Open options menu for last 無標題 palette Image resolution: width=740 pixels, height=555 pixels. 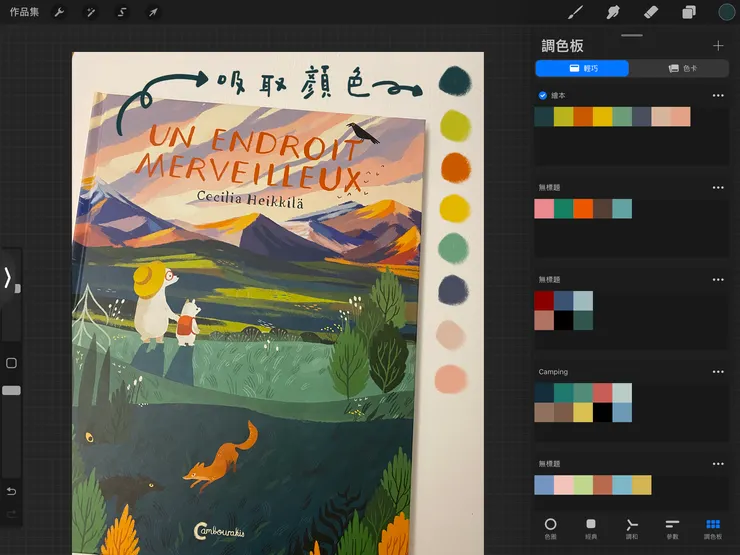pyautogui.click(x=718, y=463)
